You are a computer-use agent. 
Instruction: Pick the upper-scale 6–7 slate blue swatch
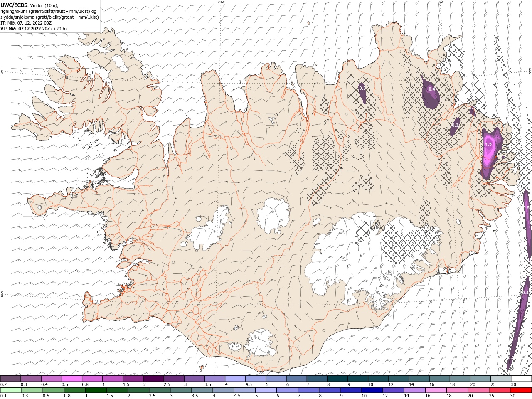[x=296, y=379]
